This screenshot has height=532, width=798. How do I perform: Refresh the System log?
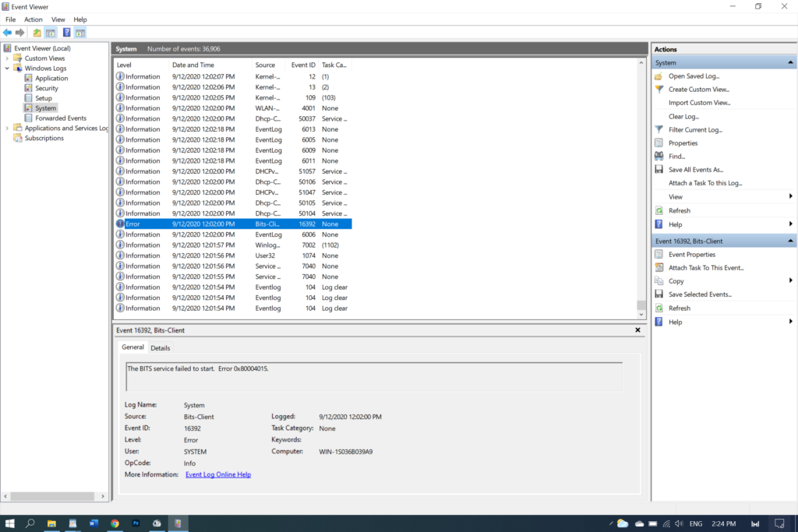[679, 210]
